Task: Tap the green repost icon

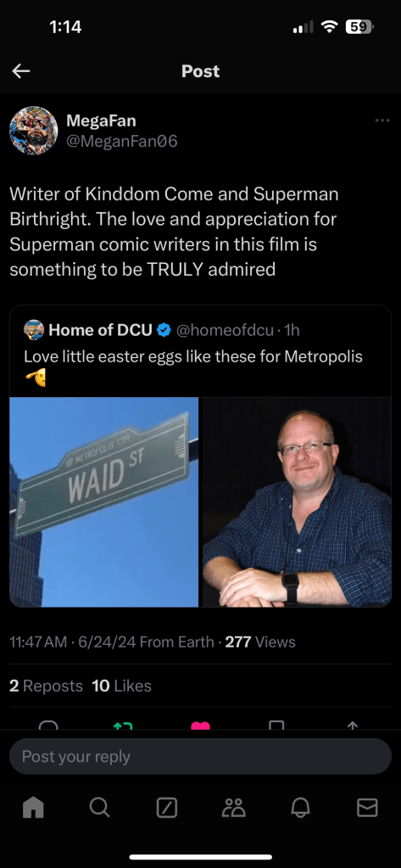Action: coord(123,725)
